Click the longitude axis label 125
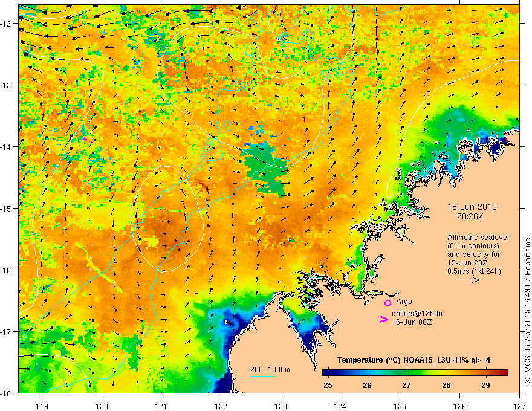This screenshot has height=411, width=532. coord(400,406)
